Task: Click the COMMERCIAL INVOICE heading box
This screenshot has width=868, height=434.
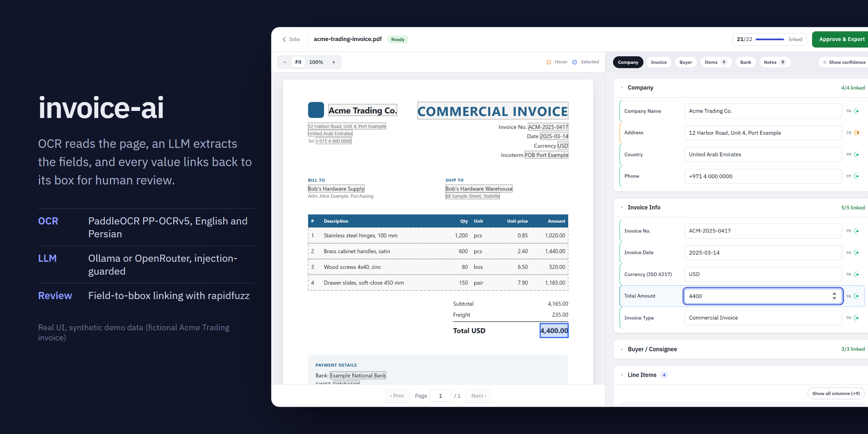Action: 493,111
